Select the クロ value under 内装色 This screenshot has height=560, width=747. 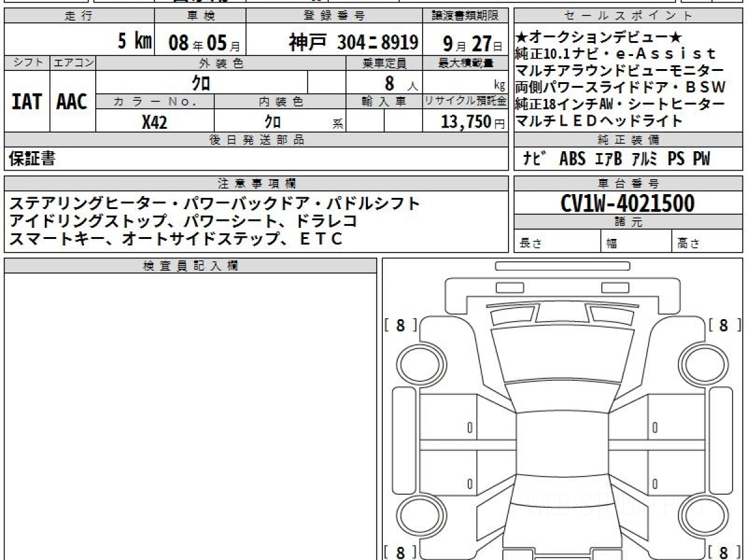pyautogui.click(x=273, y=121)
